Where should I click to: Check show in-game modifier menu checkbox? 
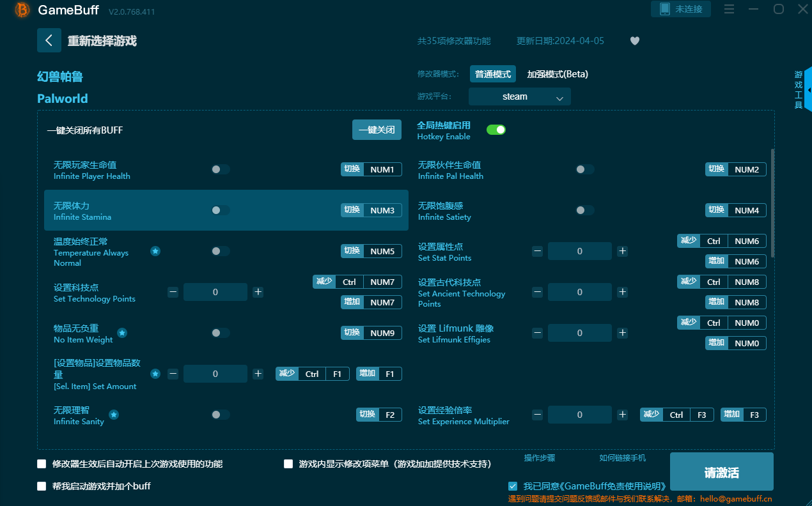[288, 464]
